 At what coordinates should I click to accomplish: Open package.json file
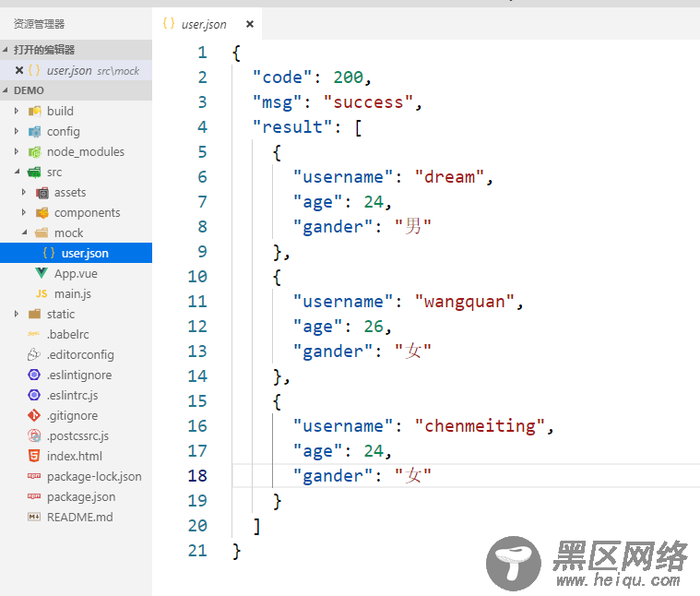(x=76, y=496)
